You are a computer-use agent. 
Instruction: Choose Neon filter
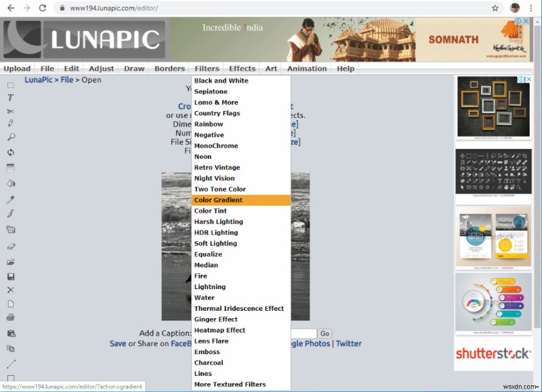(x=241, y=156)
